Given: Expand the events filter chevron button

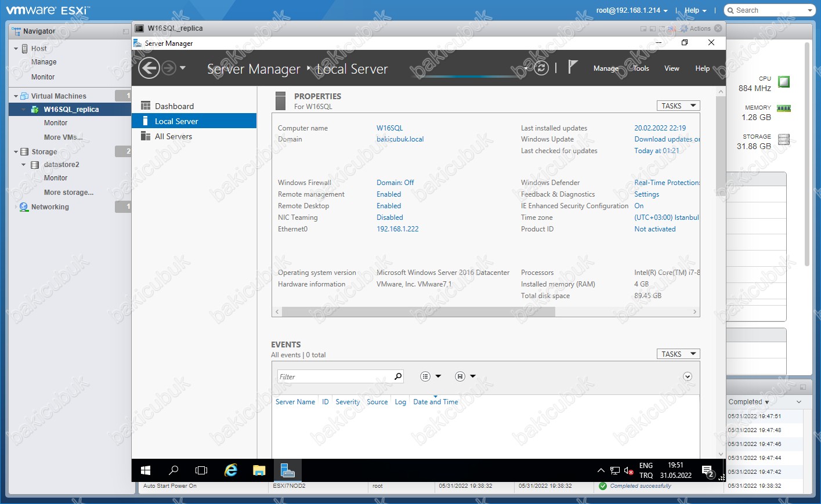Looking at the screenshot, I should tap(688, 376).
